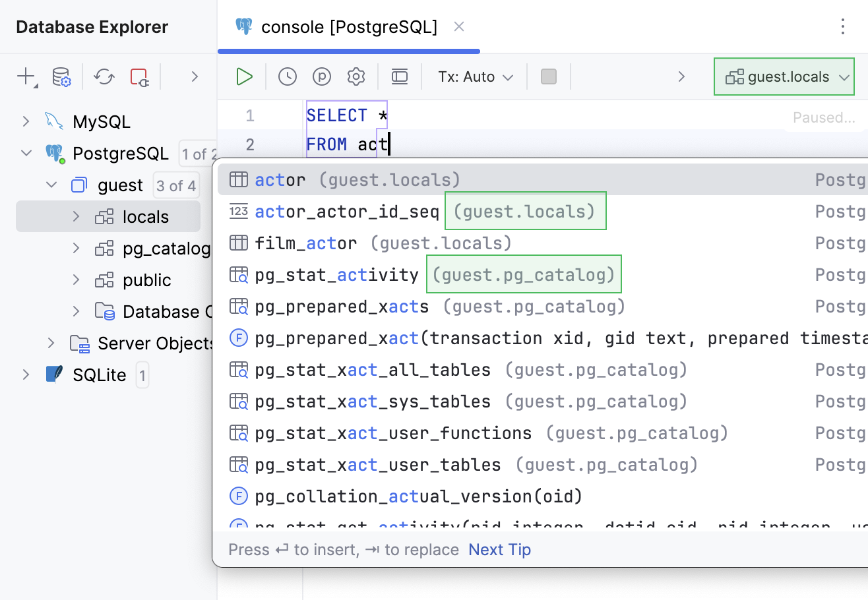Collapse the PostgreSQL data source node
Screen dimensions: 868x600
(26, 153)
